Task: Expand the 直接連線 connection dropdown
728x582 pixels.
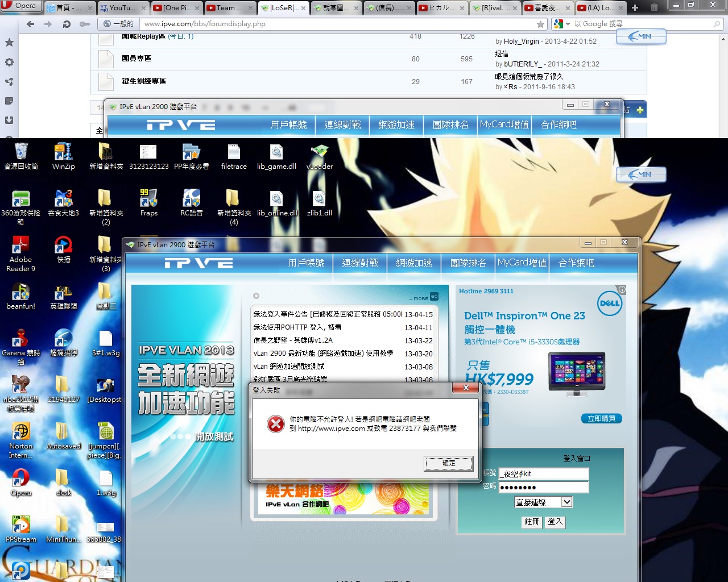Action: tap(566, 502)
